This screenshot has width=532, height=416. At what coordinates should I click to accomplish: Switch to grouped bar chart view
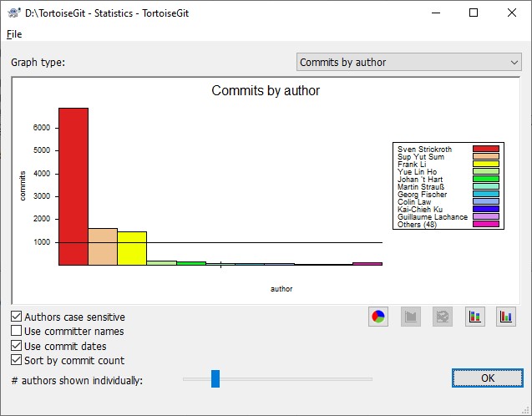click(x=506, y=317)
